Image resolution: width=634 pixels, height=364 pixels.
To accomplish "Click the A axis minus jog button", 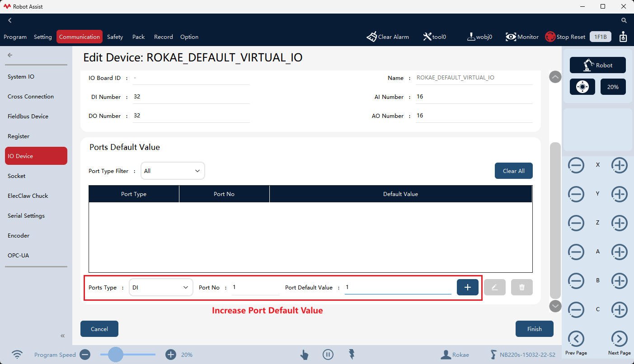I will coord(576,252).
